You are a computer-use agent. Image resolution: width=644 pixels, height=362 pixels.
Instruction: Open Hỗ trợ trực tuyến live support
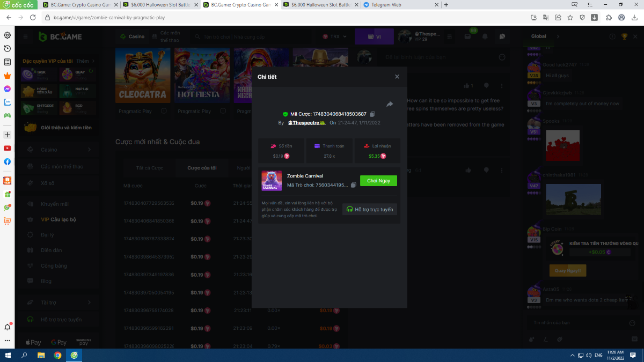tap(370, 209)
